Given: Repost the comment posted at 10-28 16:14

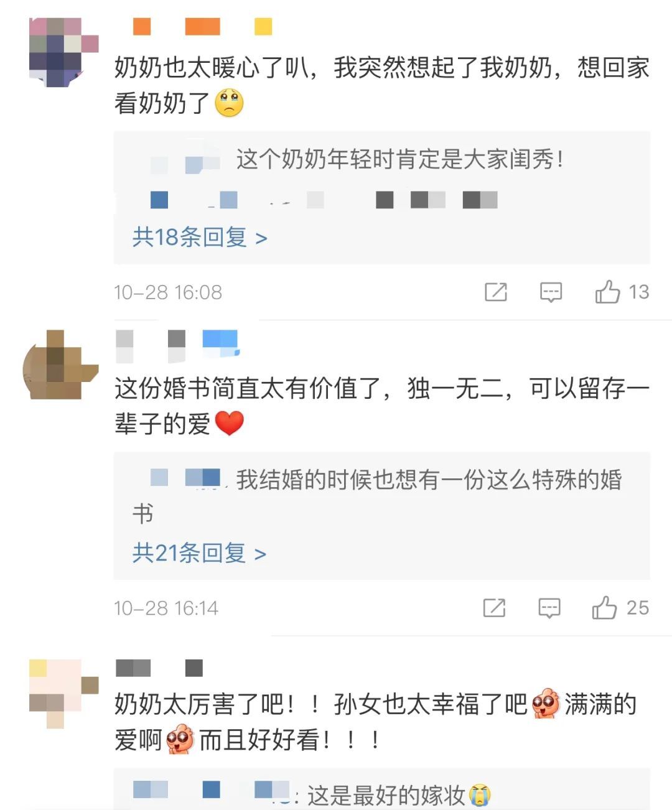Looking at the screenshot, I should pyautogui.click(x=495, y=608).
